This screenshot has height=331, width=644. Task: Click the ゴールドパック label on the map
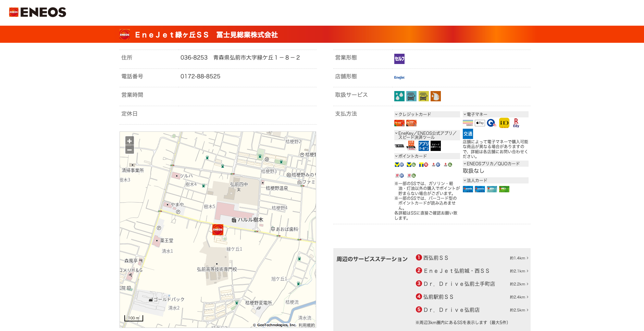point(169,300)
